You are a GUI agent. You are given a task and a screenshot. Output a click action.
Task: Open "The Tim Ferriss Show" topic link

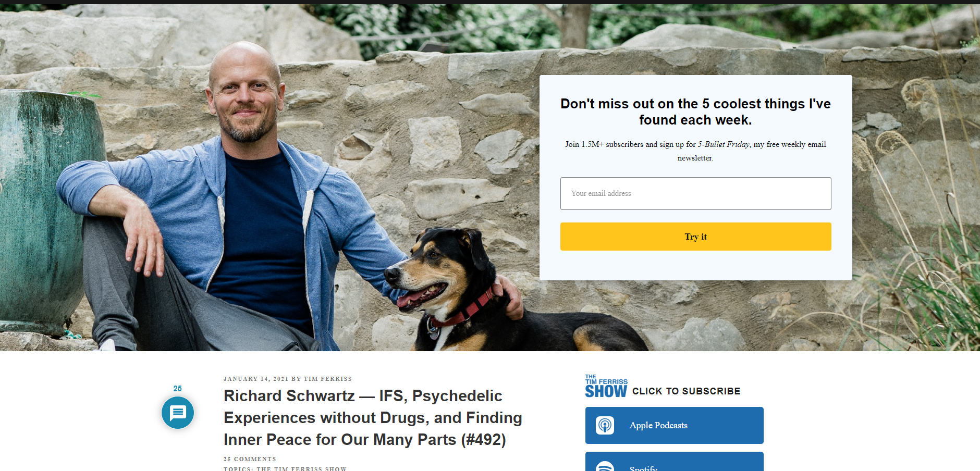point(301,468)
